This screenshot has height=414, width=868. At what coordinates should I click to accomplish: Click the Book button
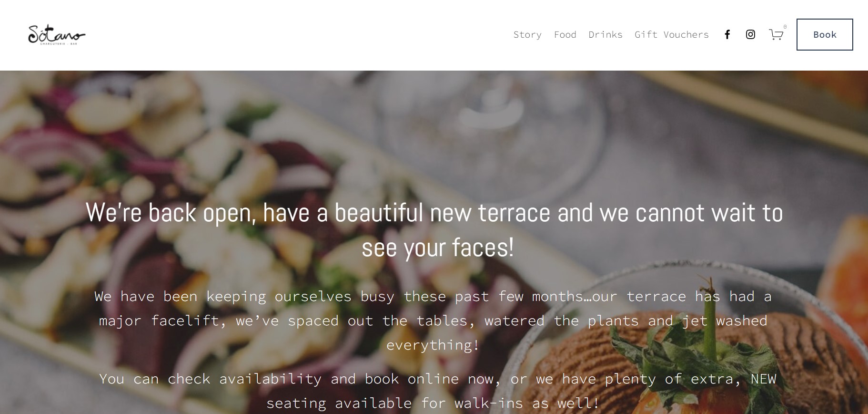pos(825,34)
